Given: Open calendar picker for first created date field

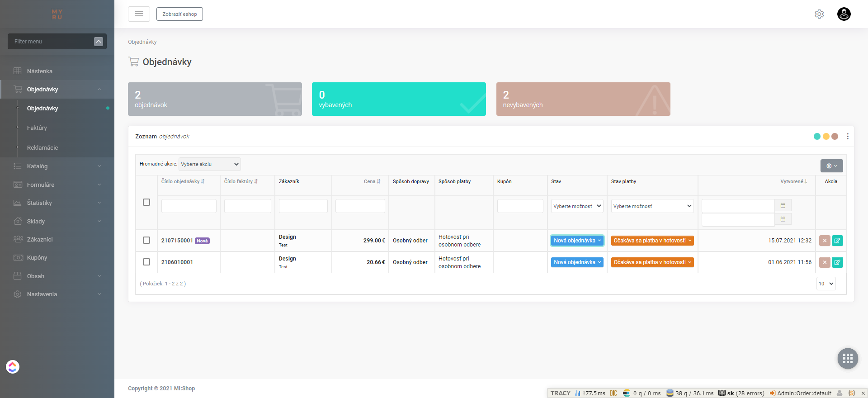Looking at the screenshot, I should pyautogui.click(x=783, y=206).
